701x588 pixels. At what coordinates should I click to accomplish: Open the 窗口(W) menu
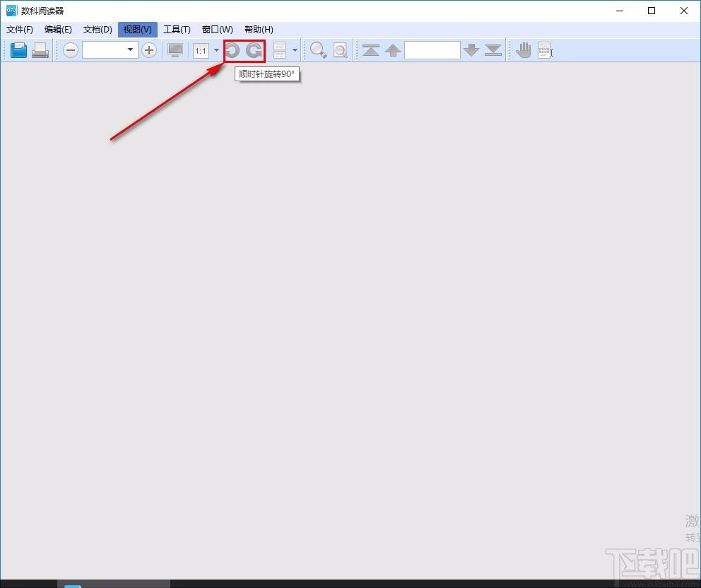click(x=217, y=30)
